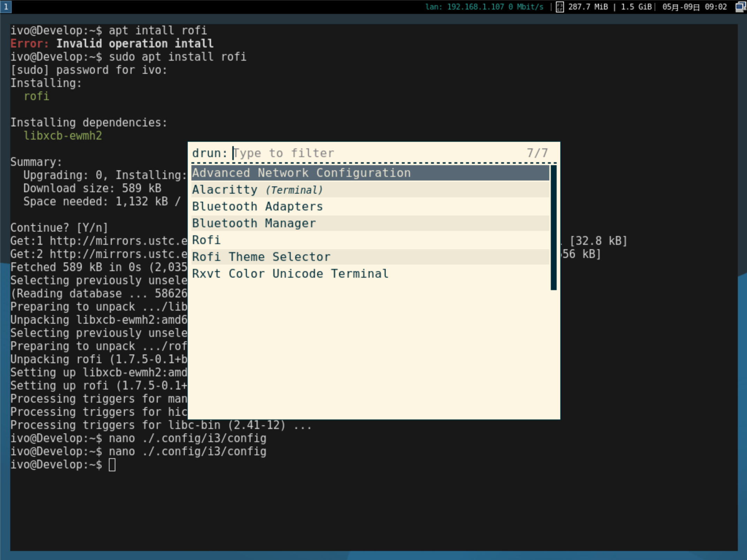The height and width of the screenshot is (560, 747).
Task: Select Advanced Network Configuration entry
Action: click(x=370, y=173)
